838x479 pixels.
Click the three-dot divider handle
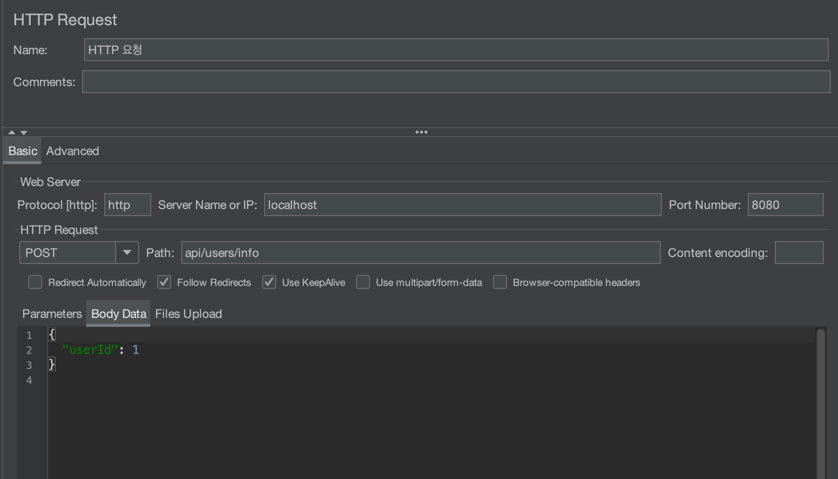(421, 132)
